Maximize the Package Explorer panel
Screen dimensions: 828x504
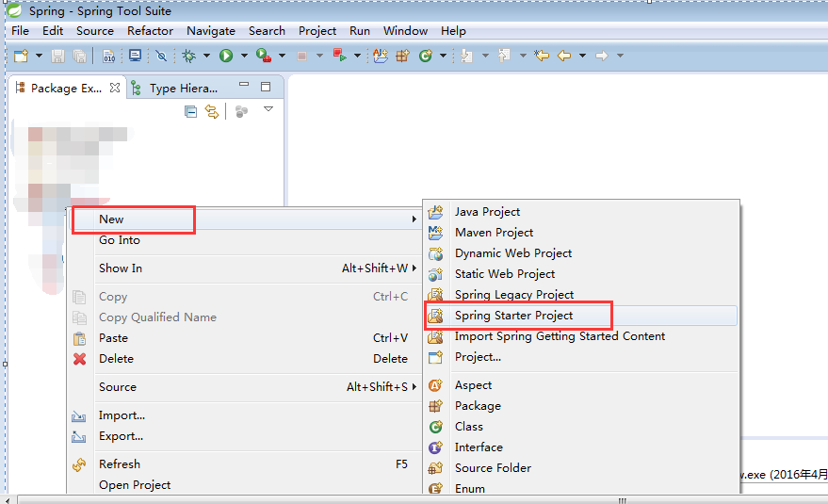point(266,87)
